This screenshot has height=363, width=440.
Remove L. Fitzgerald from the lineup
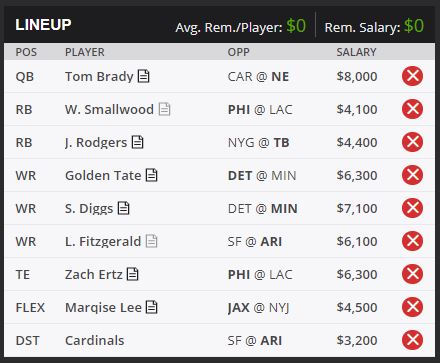[x=412, y=241]
